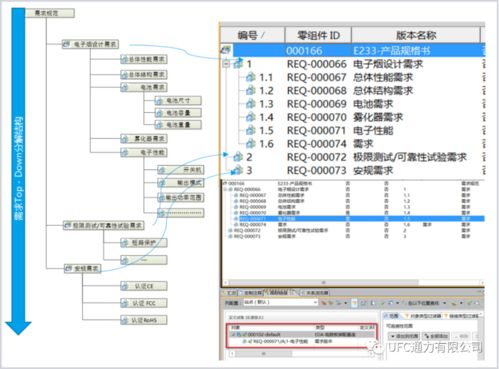This screenshot has height=369, width=499.
Task: Click the 零组件 ID column header
Action: [318, 35]
